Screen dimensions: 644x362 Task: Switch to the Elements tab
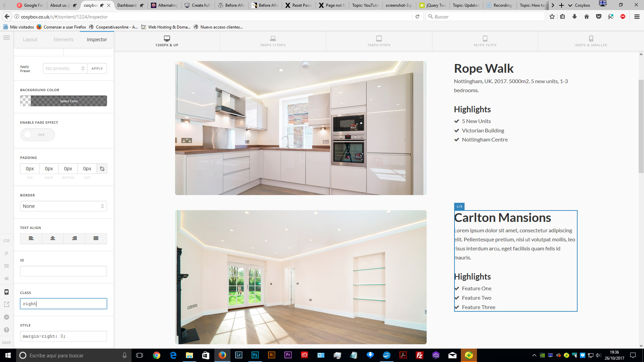click(x=63, y=40)
